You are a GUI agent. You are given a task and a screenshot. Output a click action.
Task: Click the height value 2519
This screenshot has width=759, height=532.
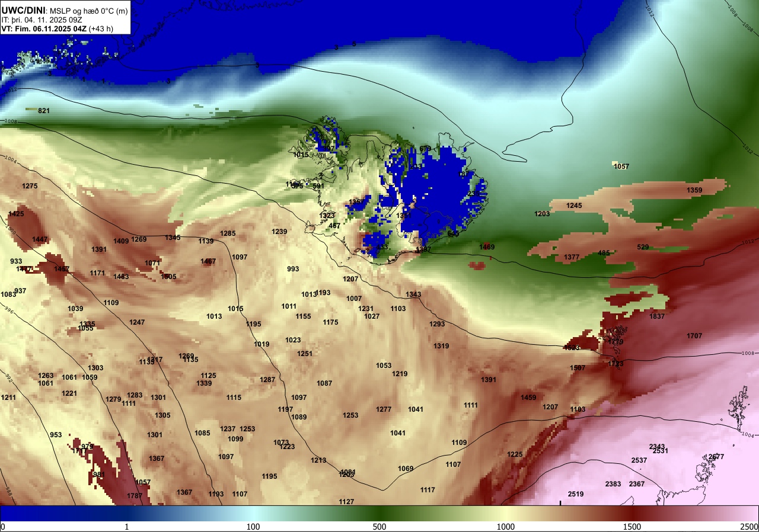point(576,494)
